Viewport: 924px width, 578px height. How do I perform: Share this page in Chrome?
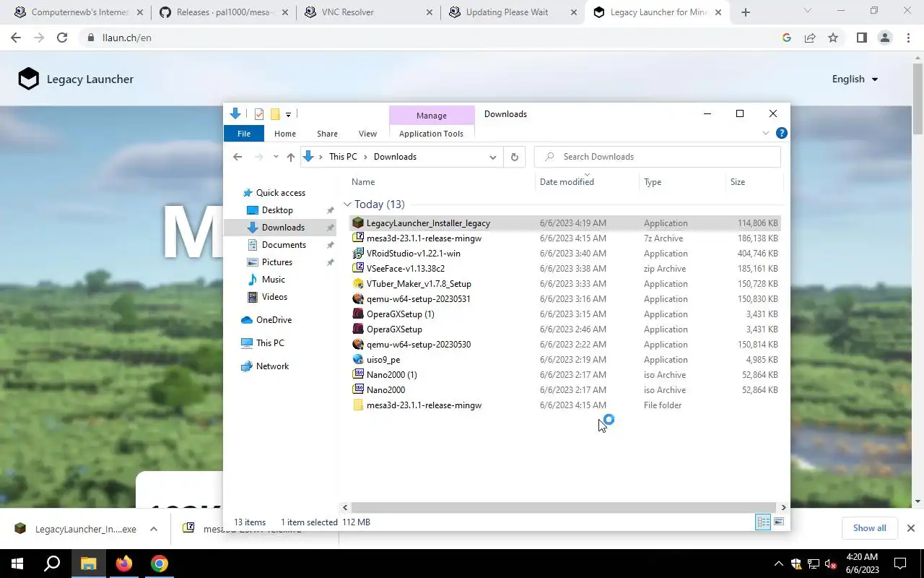click(x=810, y=38)
